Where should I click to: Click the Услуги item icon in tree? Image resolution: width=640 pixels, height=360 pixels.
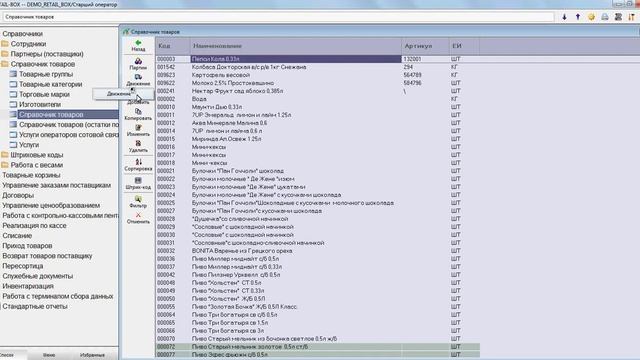click(x=13, y=144)
